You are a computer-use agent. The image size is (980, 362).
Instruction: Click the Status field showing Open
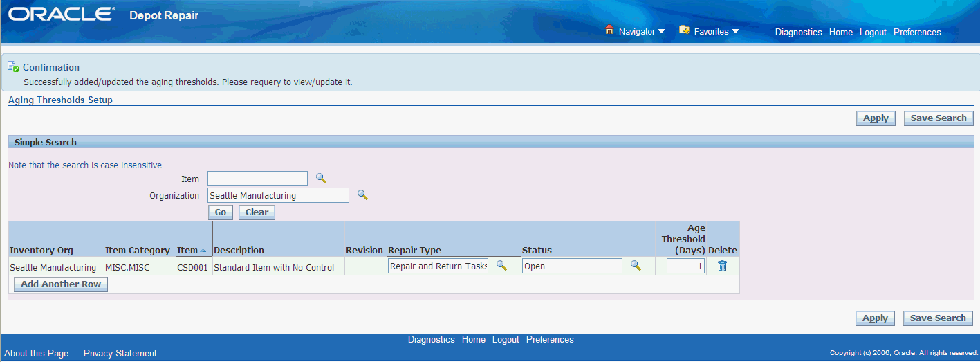[x=572, y=266]
